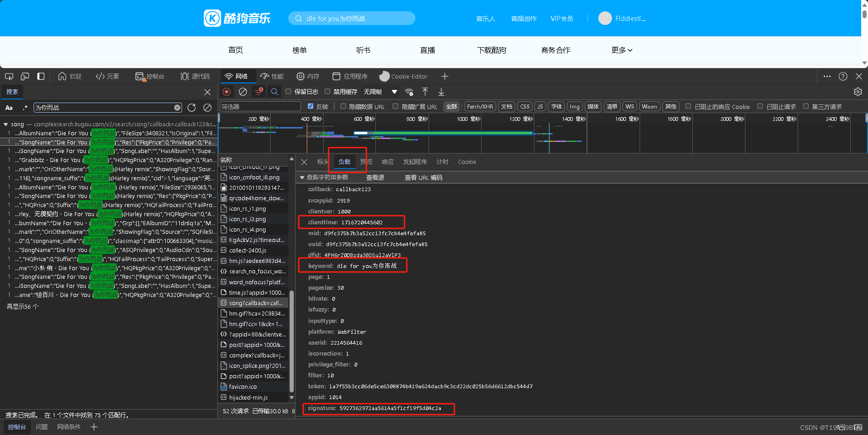Open DevTools help question icon
This screenshot has height=435, width=868.
point(843,76)
